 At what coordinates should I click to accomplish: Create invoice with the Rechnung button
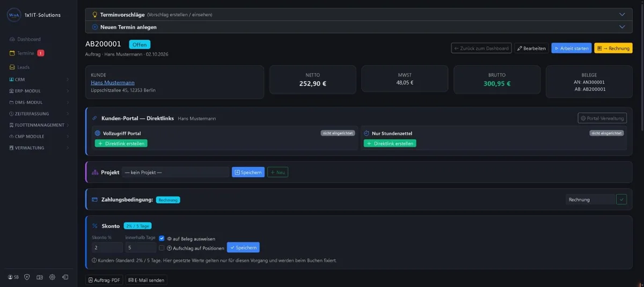613,48
